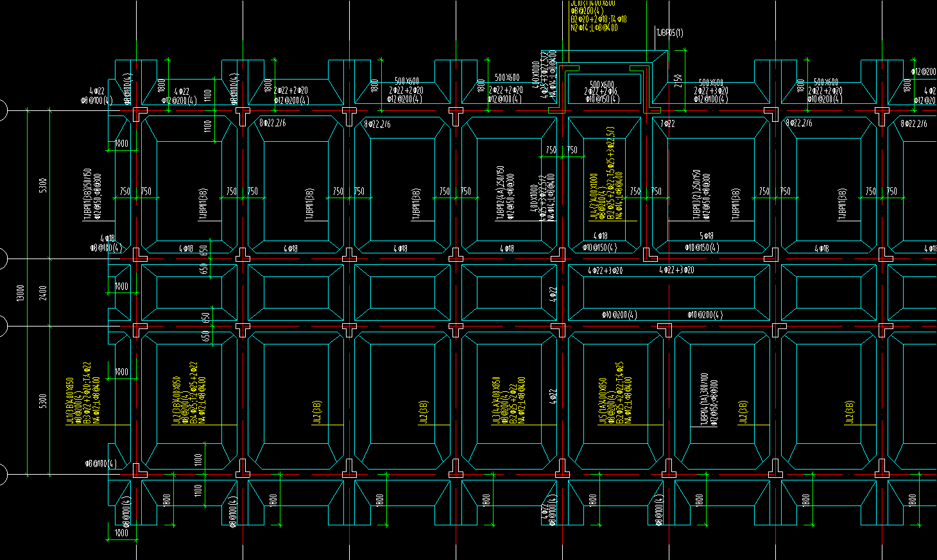The image size is (937, 560).
Task: Select the TJBP02(4A) 250/150 label
Action: tap(500, 194)
